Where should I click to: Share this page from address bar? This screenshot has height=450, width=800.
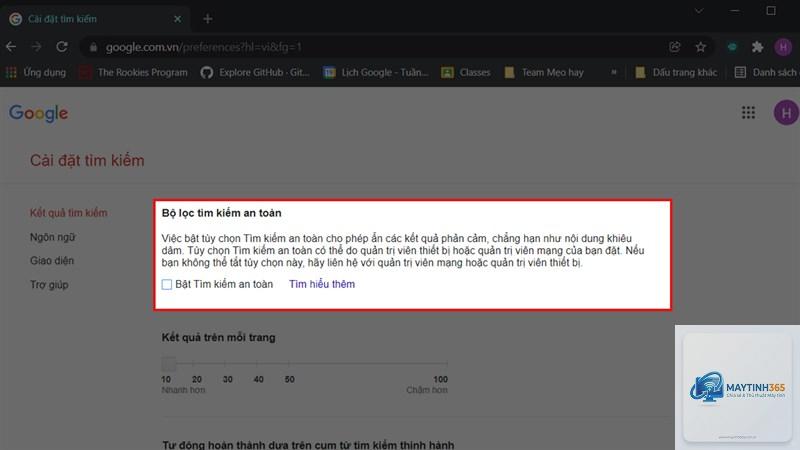click(x=675, y=47)
